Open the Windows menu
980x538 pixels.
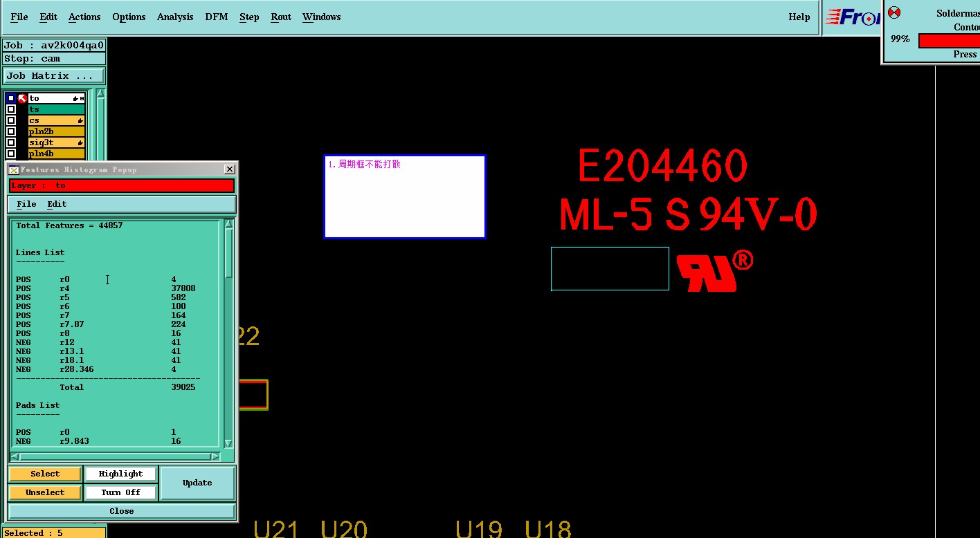[322, 17]
